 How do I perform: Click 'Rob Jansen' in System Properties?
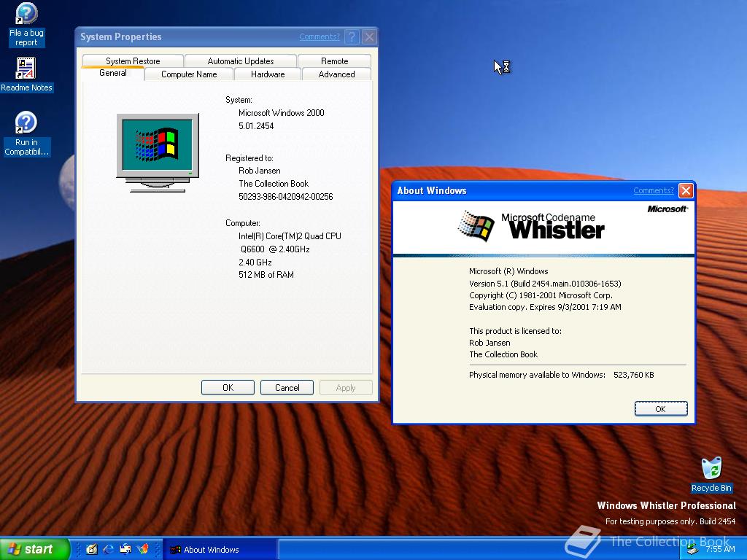coord(260,171)
